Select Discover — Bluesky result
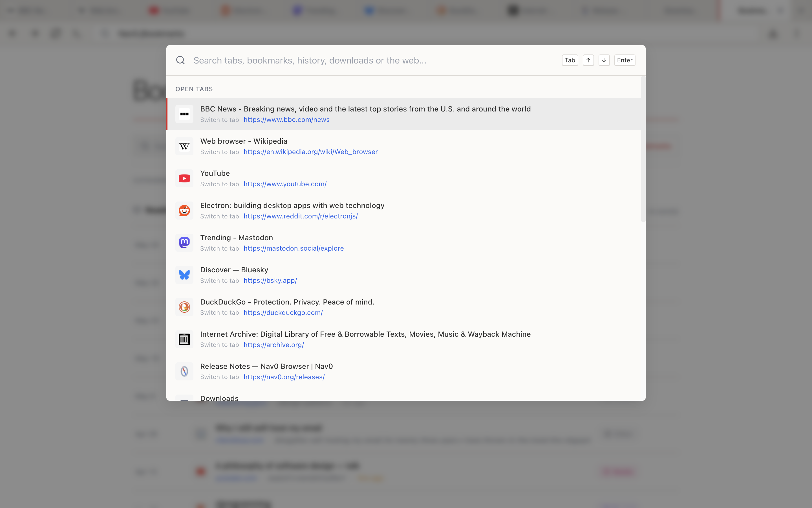812x508 pixels. 404,275
